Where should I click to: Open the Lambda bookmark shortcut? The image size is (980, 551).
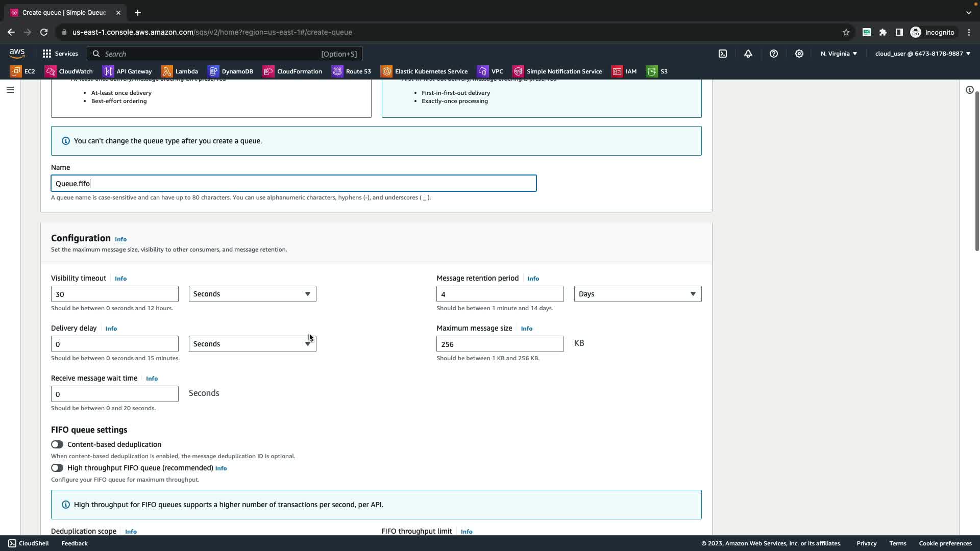180,71
